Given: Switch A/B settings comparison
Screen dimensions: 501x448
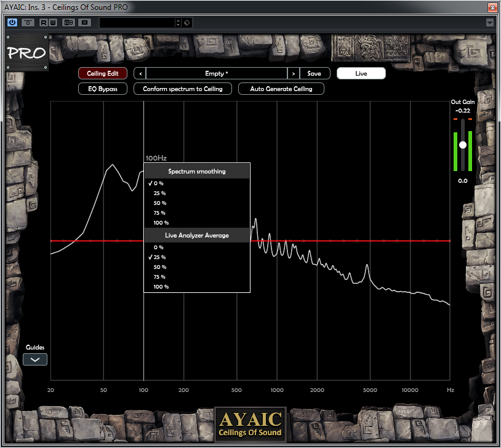Looking at the screenshot, I should coord(68,23).
